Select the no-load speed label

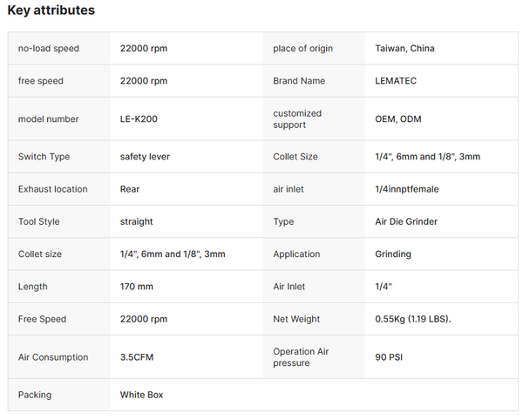[49, 48]
